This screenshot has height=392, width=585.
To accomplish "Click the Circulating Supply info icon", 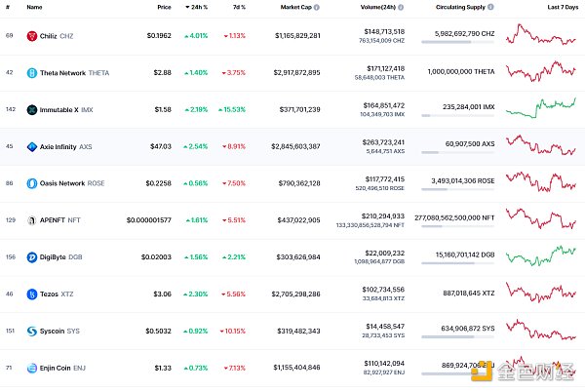I will [490, 7].
